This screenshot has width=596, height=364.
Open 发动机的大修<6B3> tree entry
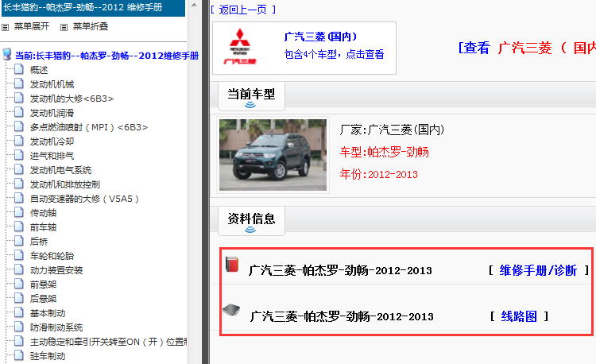coord(72,99)
